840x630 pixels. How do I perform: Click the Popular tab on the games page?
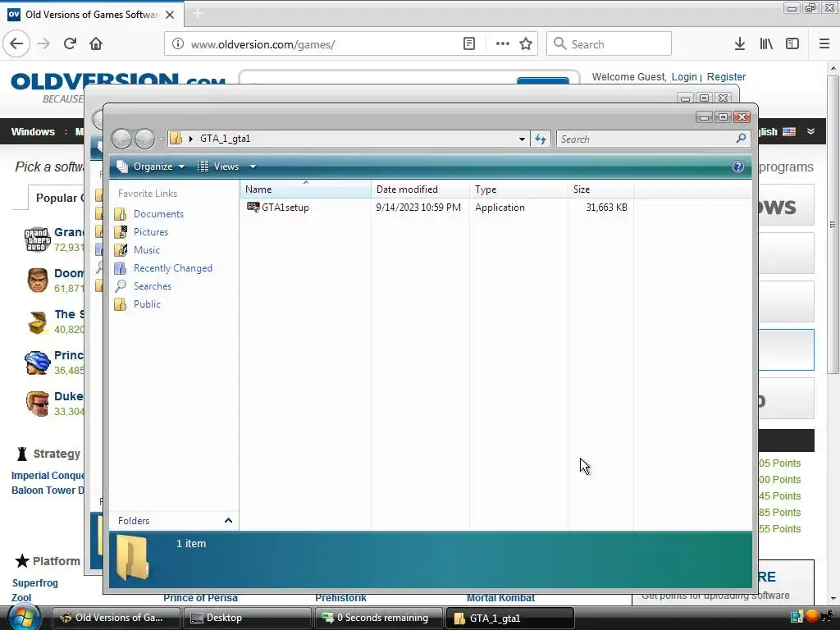tap(56, 198)
